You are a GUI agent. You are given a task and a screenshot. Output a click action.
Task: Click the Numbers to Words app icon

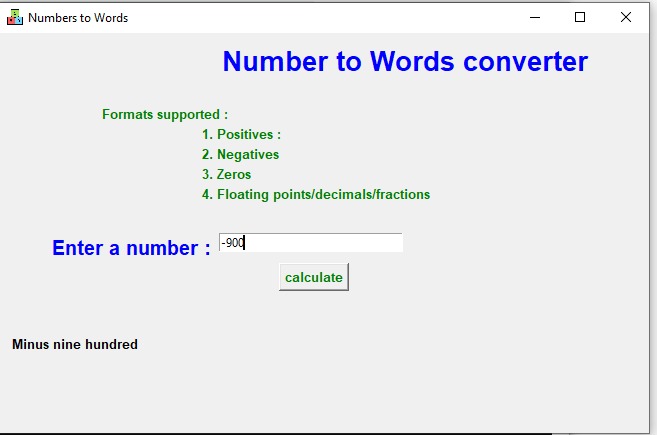click(15, 17)
